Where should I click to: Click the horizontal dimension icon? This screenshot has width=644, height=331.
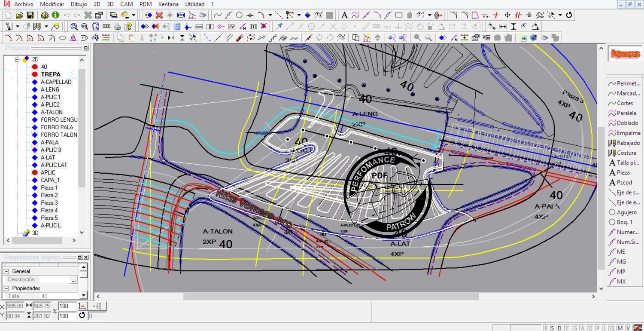click(503, 27)
